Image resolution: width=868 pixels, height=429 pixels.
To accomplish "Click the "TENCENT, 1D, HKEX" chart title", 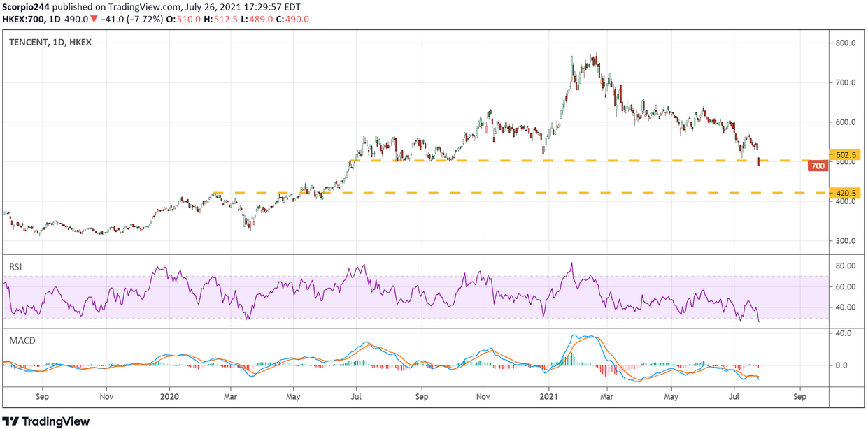I will pos(50,42).
